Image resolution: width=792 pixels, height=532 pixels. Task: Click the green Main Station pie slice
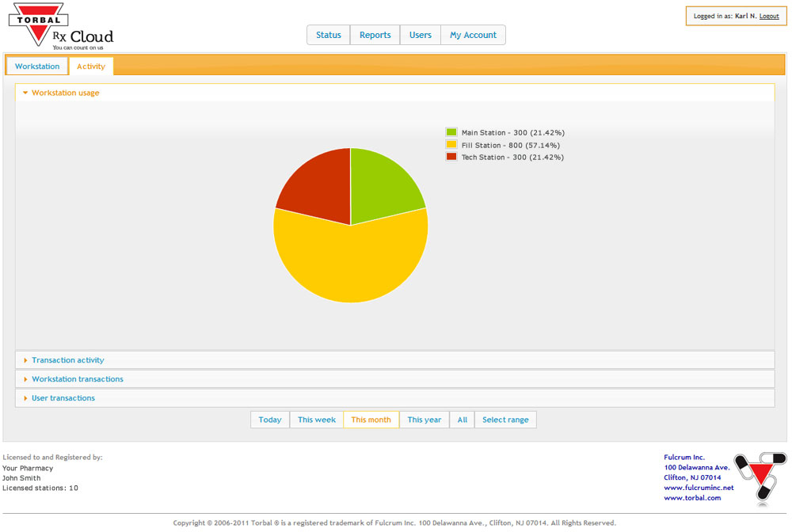click(x=381, y=186)
